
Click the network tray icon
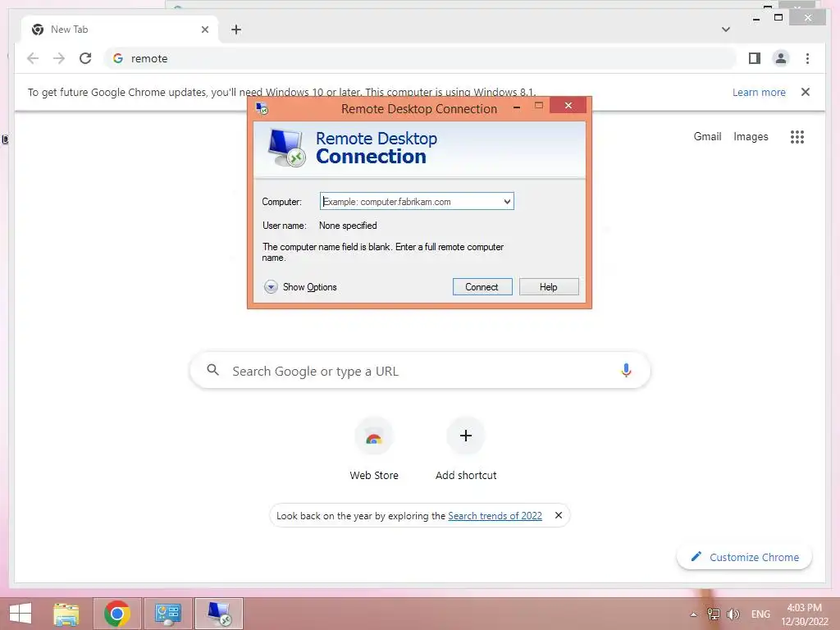(x=713, y=614)
